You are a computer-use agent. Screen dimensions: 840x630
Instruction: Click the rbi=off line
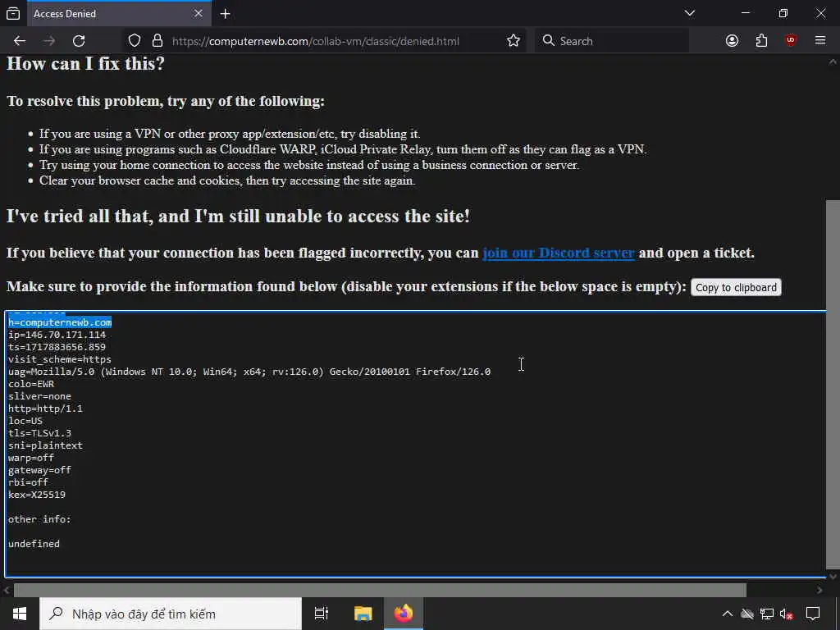click(x=28, y=482)
